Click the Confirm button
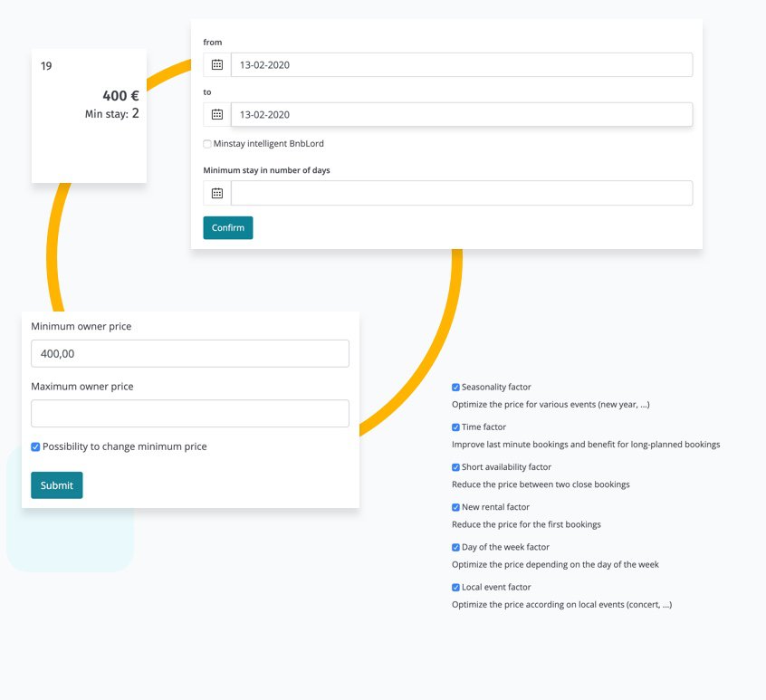Image resolution: width=766 pixels, height=700 pixels. 228,227
